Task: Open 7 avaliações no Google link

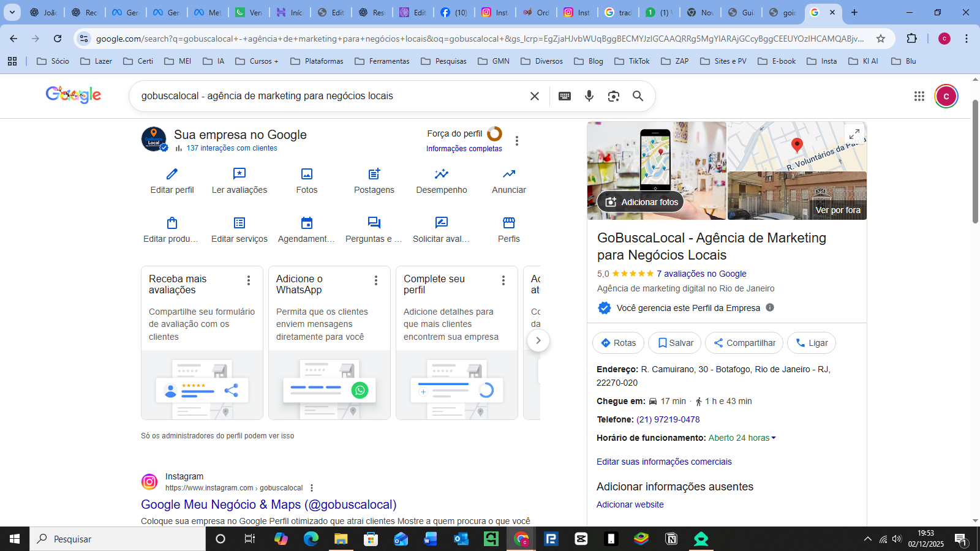Action: (x=701, y=274)
